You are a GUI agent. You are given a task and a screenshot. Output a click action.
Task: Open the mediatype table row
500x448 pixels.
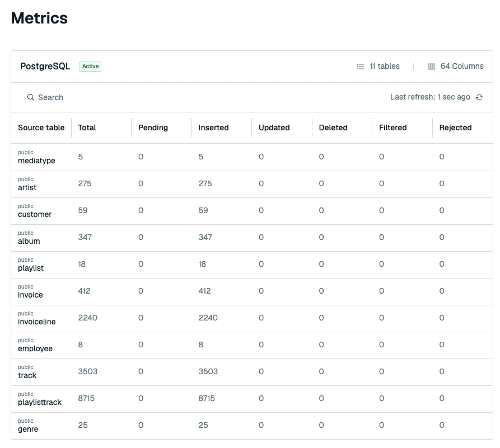pyautogui.click(x=252, y=157)
